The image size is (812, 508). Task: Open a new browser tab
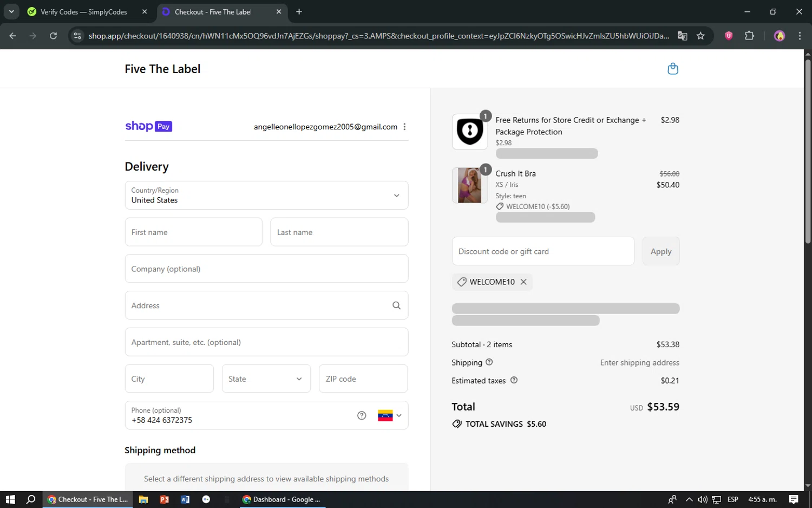tap(299, 12)
